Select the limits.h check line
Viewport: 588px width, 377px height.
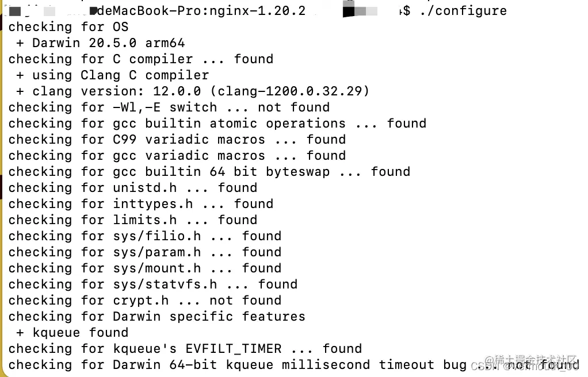133,220
